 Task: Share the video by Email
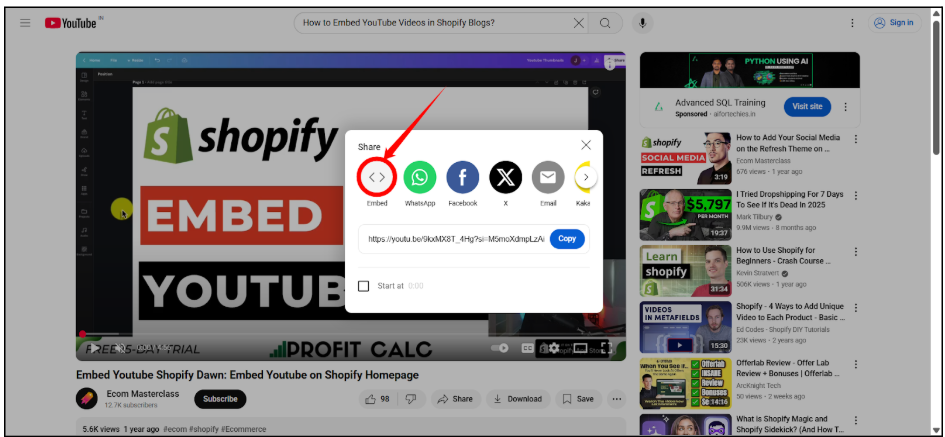pyautogui.click(x=548, y=177)
